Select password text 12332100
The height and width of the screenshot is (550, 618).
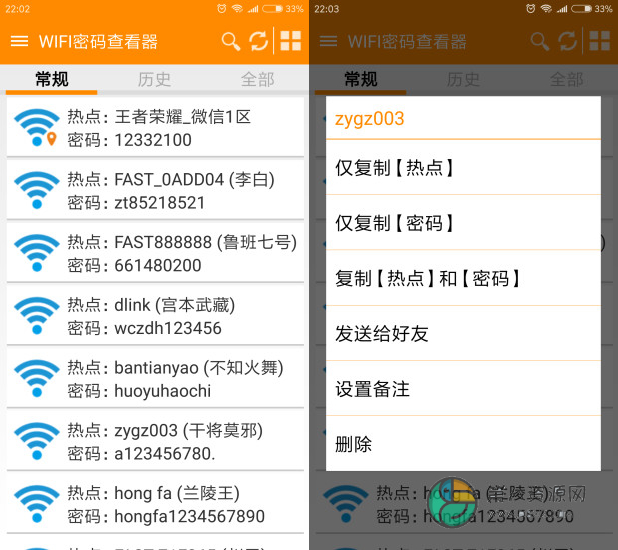(x=153, y=140)
